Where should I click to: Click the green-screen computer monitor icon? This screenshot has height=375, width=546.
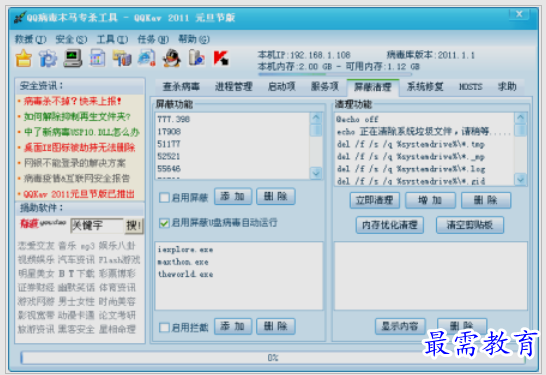(72, 58)
